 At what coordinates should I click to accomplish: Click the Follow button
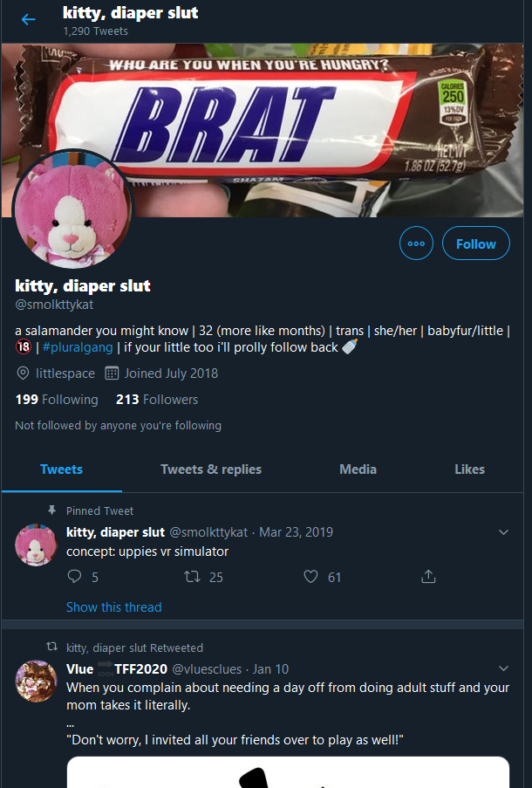pyautogui.click(x=475, y=243)
